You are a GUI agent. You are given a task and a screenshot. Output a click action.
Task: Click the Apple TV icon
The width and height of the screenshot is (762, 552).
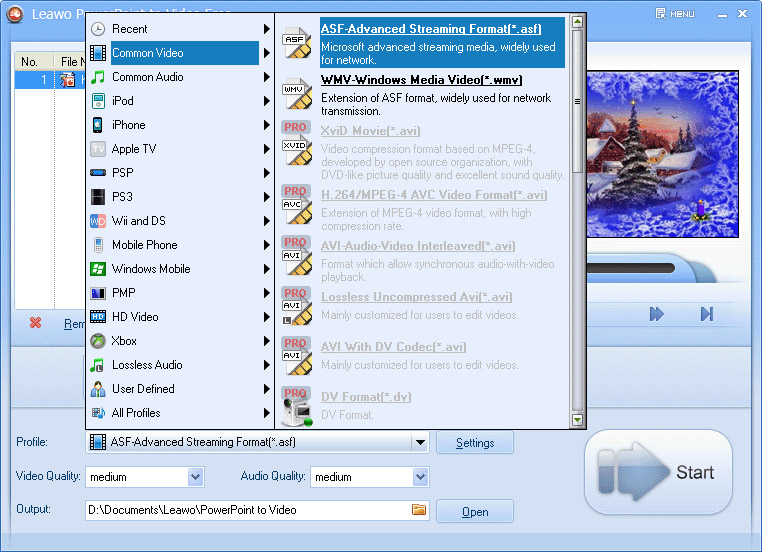(98, 149)
